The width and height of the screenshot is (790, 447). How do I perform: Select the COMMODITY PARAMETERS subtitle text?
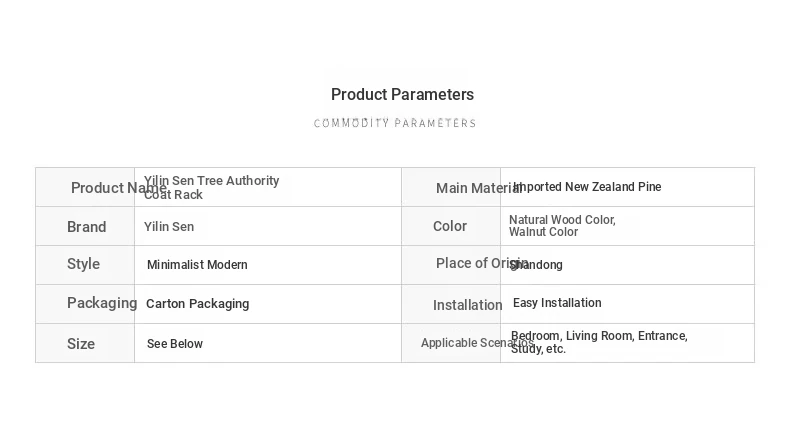click(394, 123)
